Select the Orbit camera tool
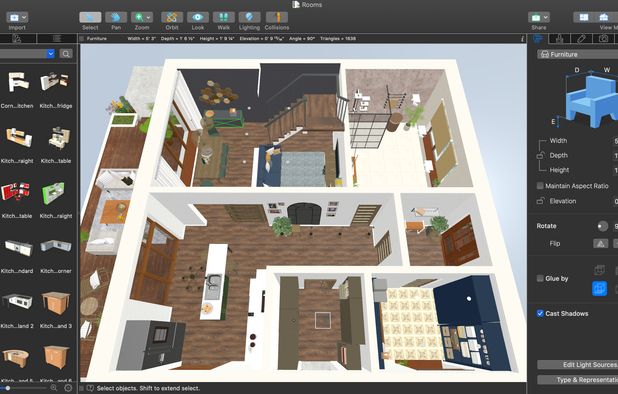The image size is (618, 394). click(x=172, y=17)
